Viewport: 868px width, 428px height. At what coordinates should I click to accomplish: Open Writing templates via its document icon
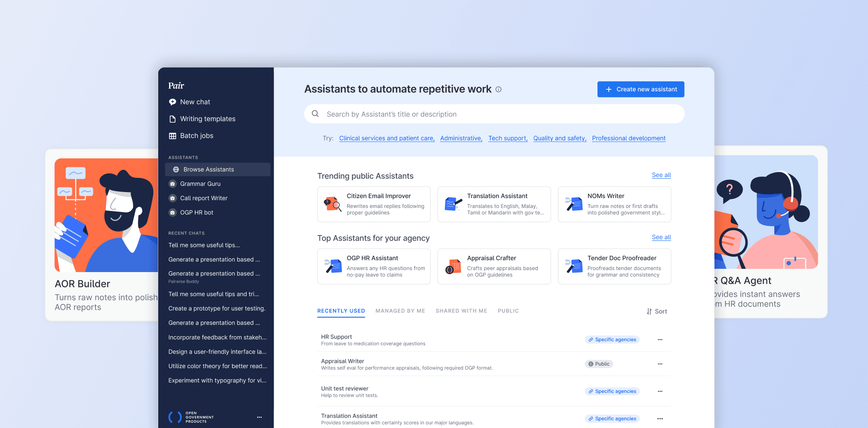click(x=173, y=119)
